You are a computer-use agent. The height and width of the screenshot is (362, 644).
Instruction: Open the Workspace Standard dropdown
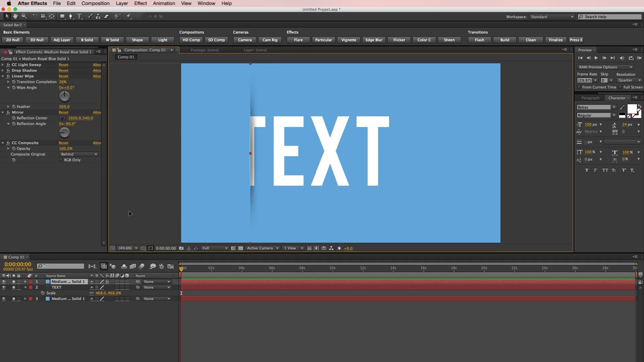[552, 17]
